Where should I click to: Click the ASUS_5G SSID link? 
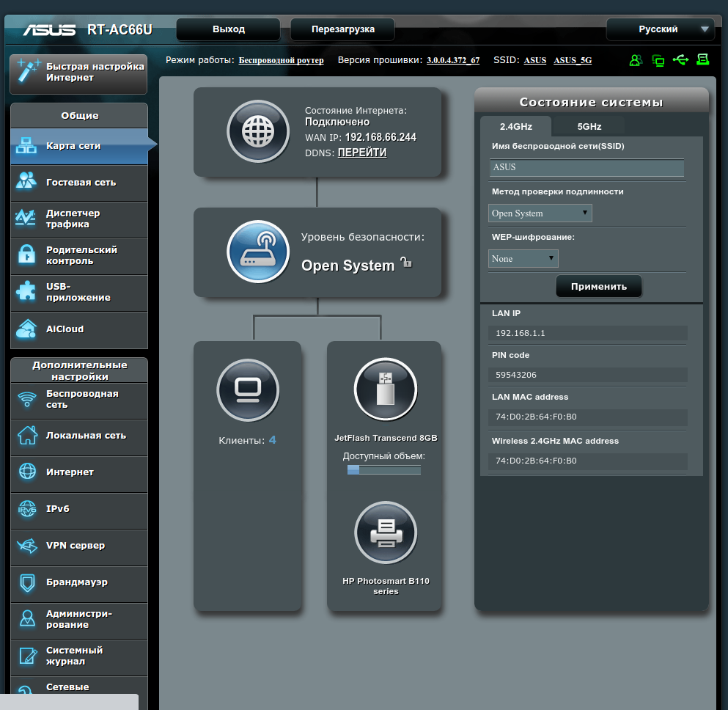pyautogui.click(x=573, y=60)
